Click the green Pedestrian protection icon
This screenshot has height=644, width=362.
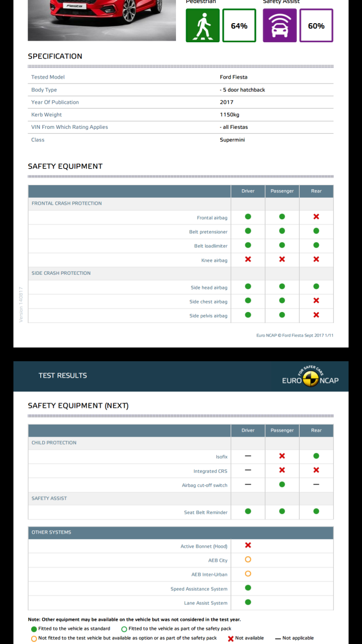pos(203,25)
